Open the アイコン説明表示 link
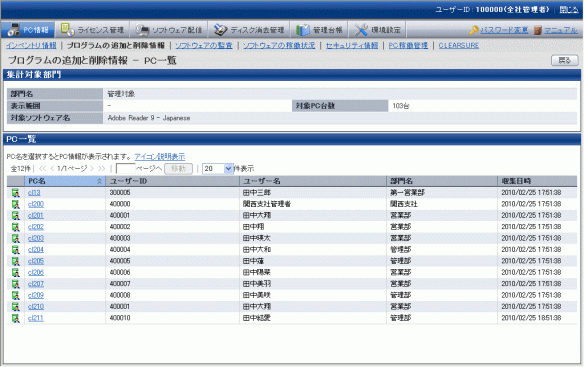The height and width of the screenshot is (367, 584). pos(160,156)
